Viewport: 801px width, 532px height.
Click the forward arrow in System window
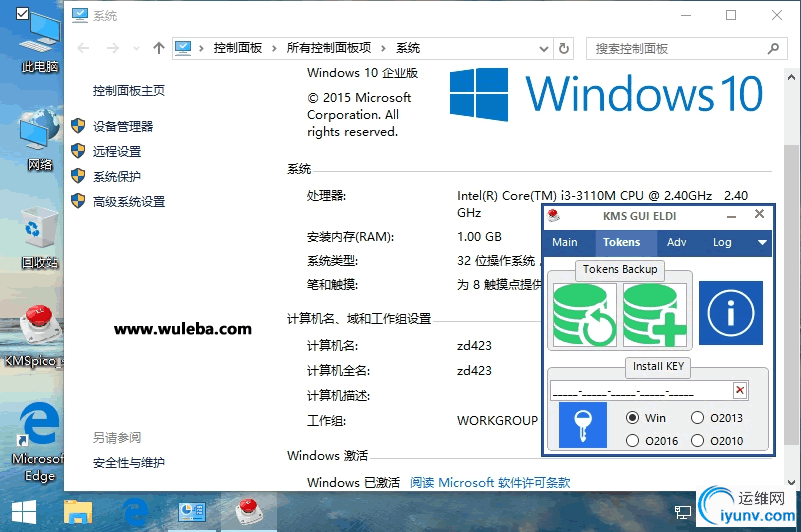click(113, 49)
